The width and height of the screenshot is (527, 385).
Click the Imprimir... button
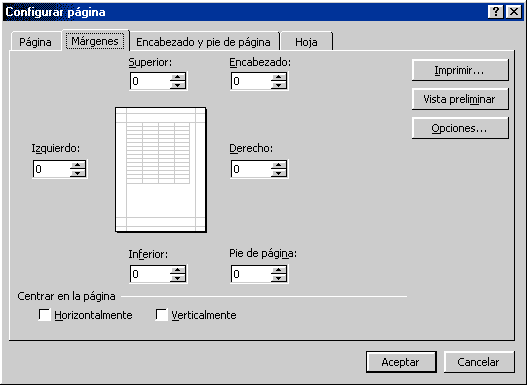click(x=460, y=70)
